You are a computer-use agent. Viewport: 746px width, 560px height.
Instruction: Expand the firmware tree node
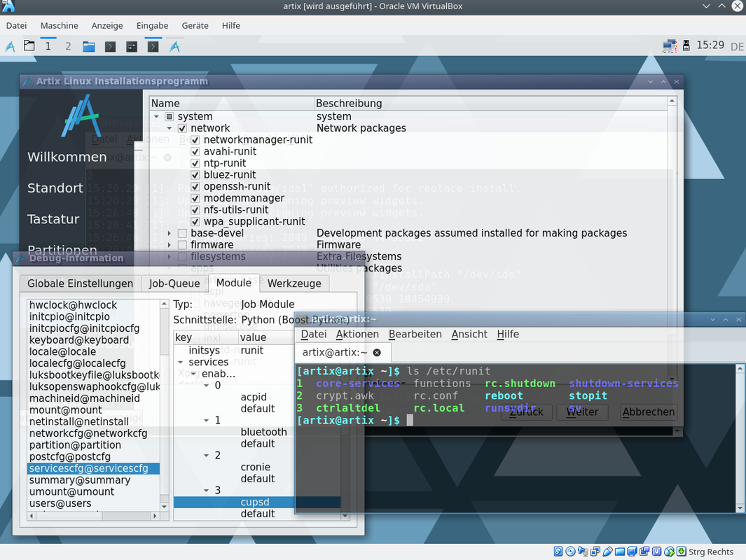(x=170, y=245)
